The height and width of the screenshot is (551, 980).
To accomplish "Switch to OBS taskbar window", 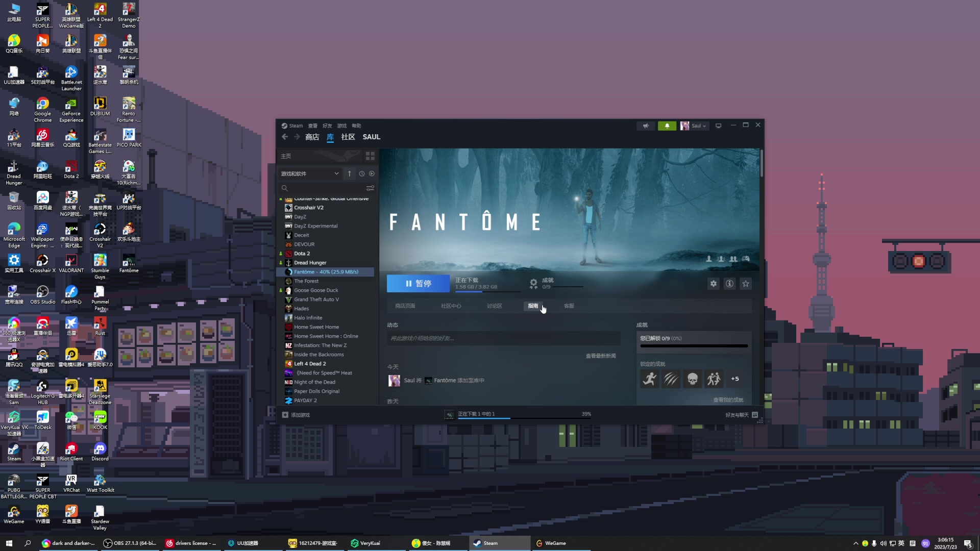I will point(131,543).
